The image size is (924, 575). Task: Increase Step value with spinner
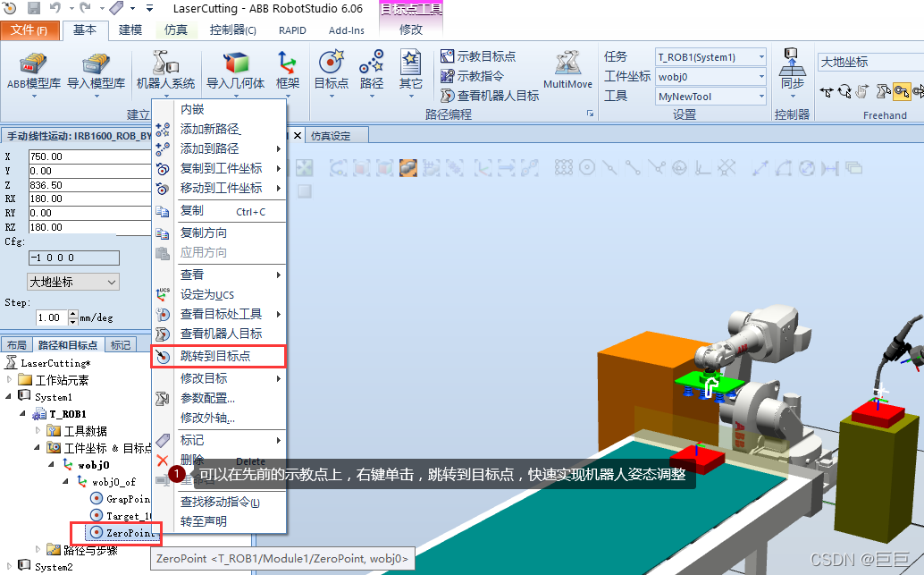tap(73, 315)
